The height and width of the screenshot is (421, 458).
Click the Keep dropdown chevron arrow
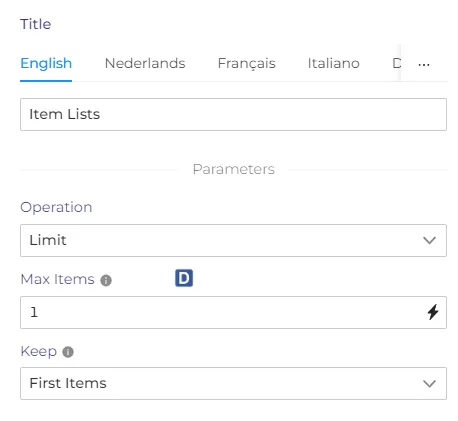click(x=429, y=383)
